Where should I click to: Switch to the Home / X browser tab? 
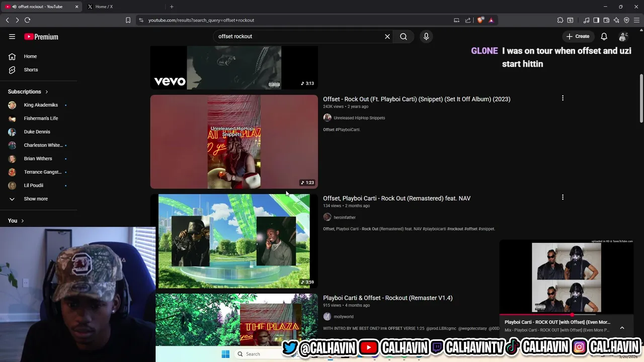click(x=104, y=7)
